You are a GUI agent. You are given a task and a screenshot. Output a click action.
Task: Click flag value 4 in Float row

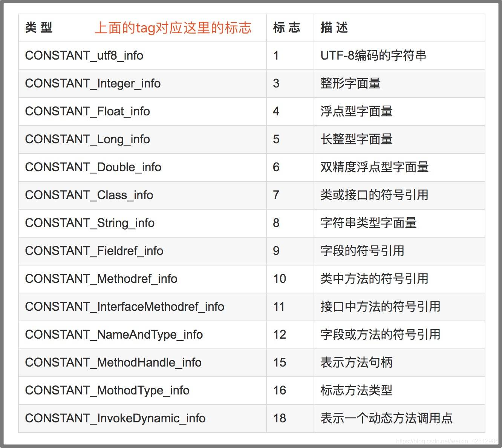pyautogui.click(x=276, y=112)
